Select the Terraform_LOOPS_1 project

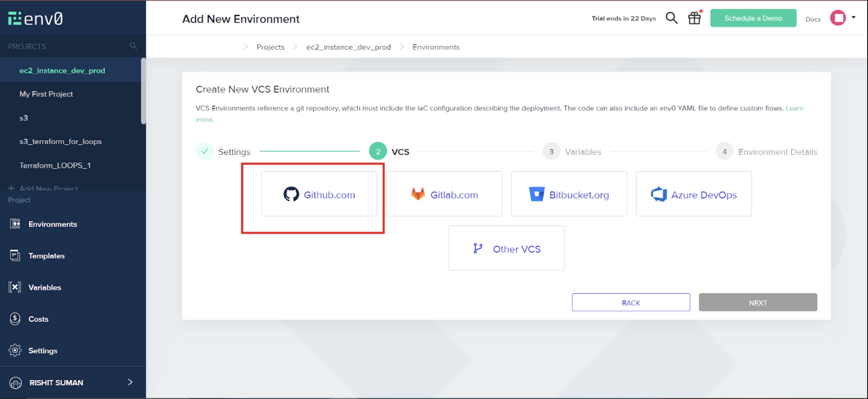click(55, 165)
